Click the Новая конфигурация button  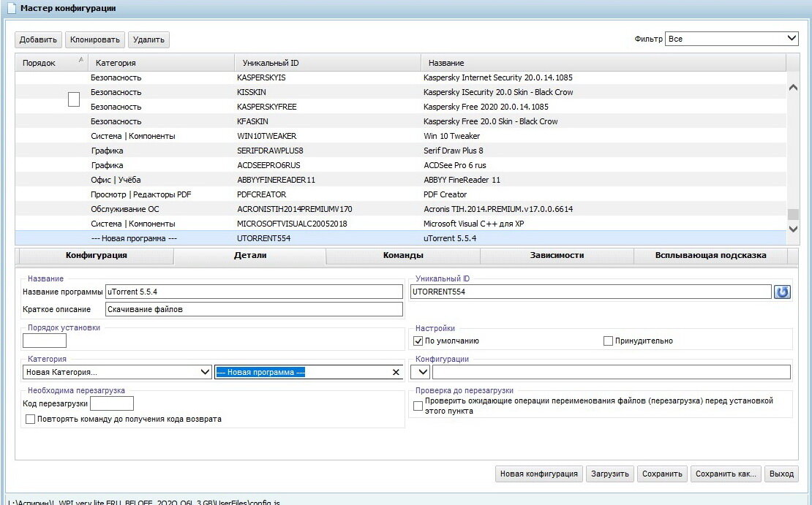click(x=538, y=474)
